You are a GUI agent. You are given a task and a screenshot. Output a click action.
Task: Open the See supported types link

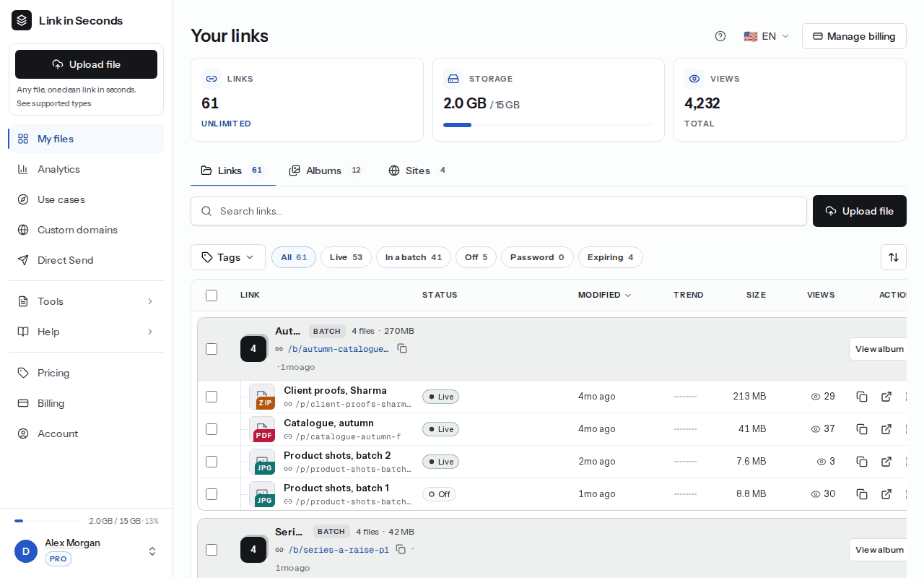pyautogui.click(x=54, y=103)
